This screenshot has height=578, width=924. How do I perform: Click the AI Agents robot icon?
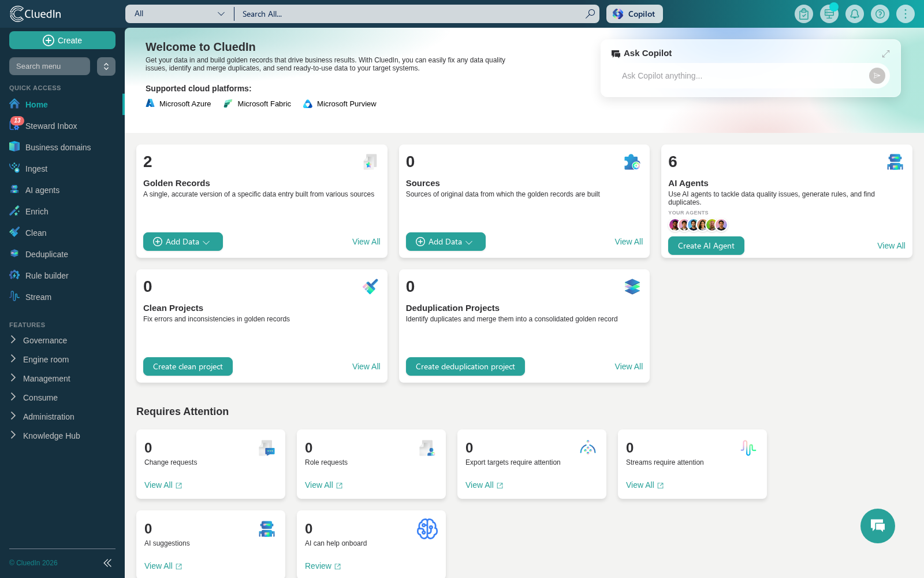[895, 162]
